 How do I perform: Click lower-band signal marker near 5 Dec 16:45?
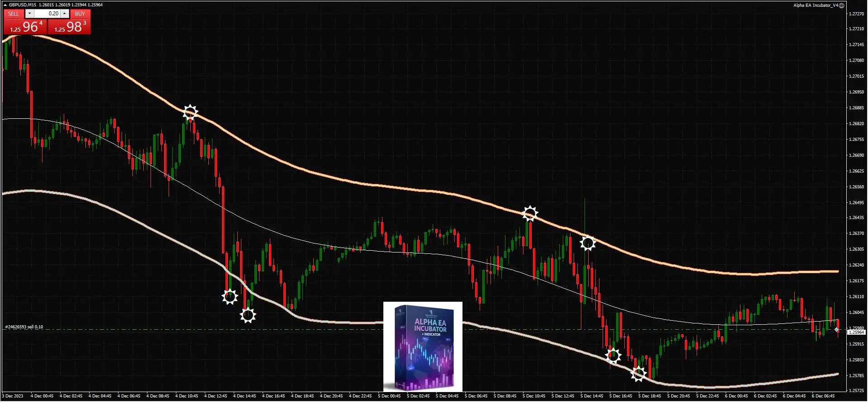click(x=613, y=356)
